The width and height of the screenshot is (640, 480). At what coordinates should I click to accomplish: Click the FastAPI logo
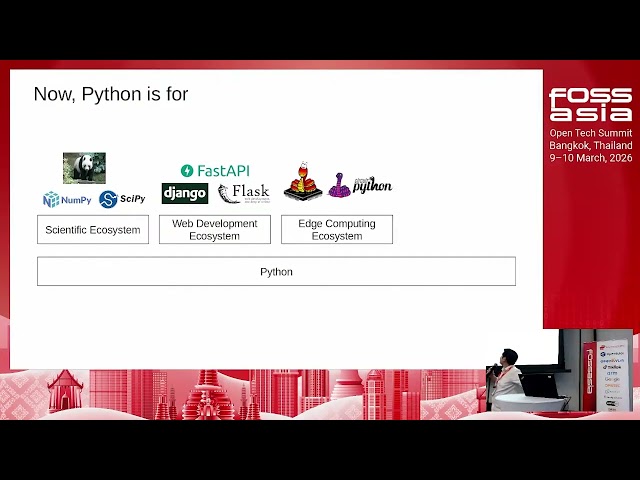click(215, 171)
